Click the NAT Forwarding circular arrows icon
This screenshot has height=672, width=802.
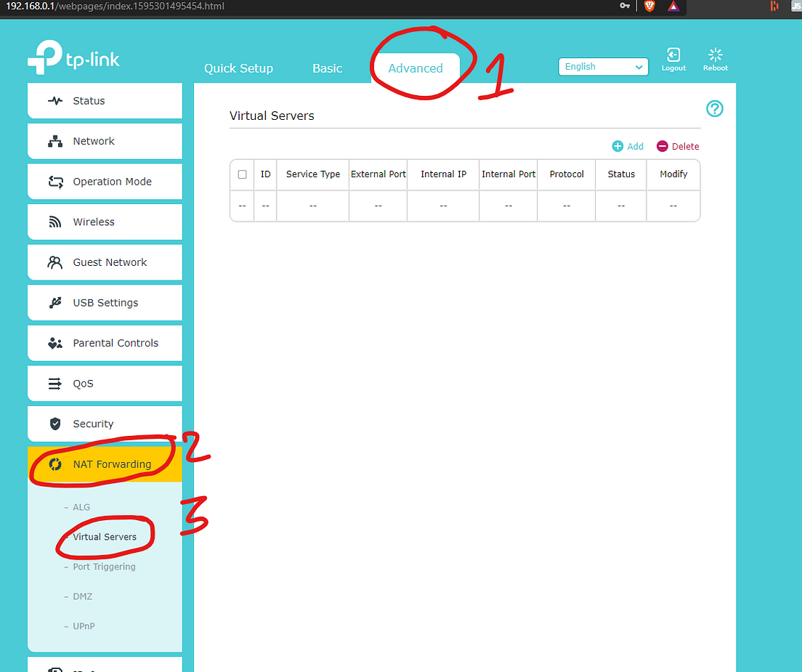55,464
